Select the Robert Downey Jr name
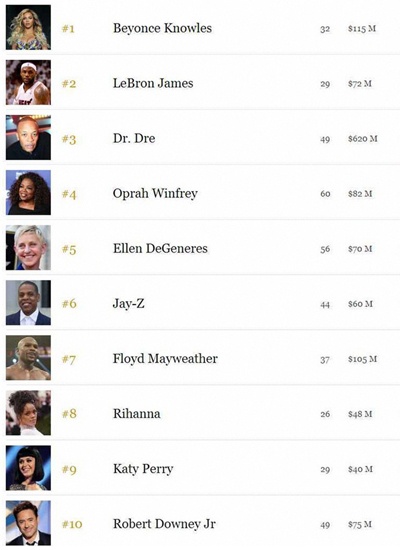Image resolution: width=400 pixels, height=550 pixels. (164, 524)
